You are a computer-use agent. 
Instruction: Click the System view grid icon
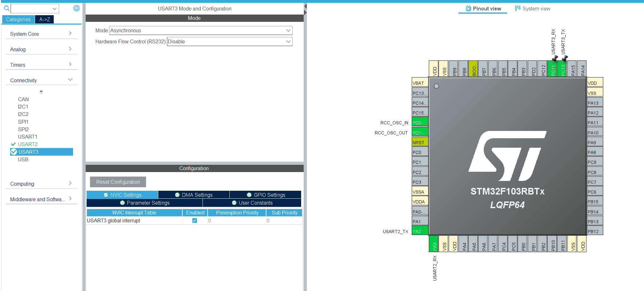(518, 9)
